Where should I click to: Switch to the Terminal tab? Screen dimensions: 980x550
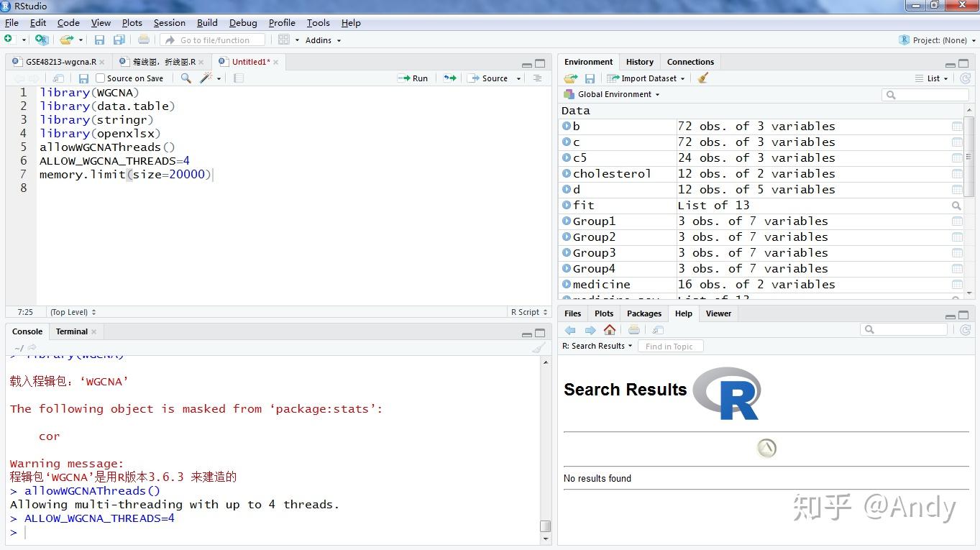point(71,331)
